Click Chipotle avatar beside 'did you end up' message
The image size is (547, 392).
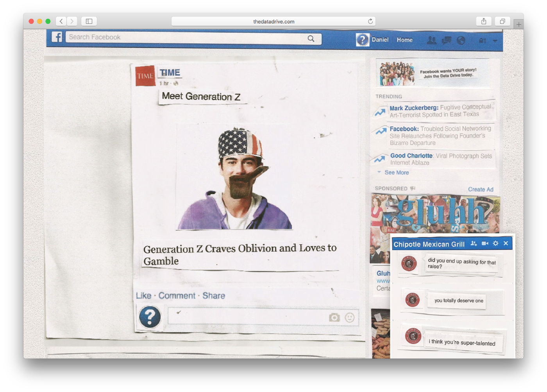click(409, 263)
